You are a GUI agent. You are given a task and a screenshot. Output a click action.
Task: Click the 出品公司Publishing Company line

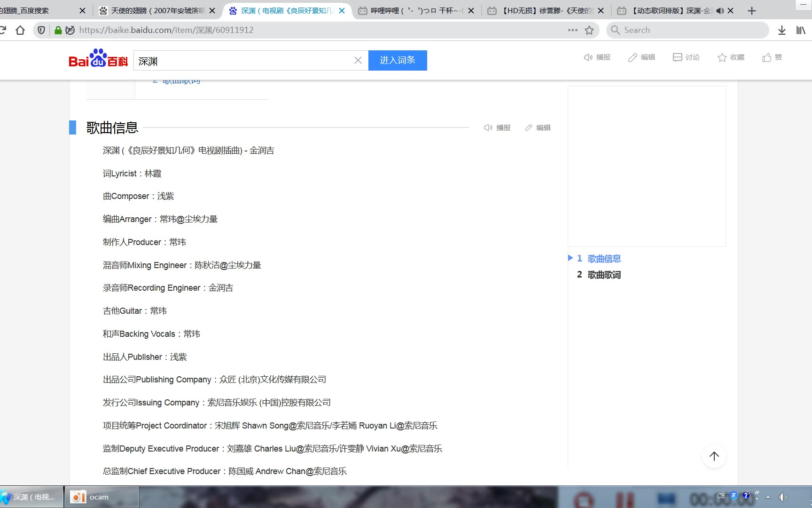(214, 380)
